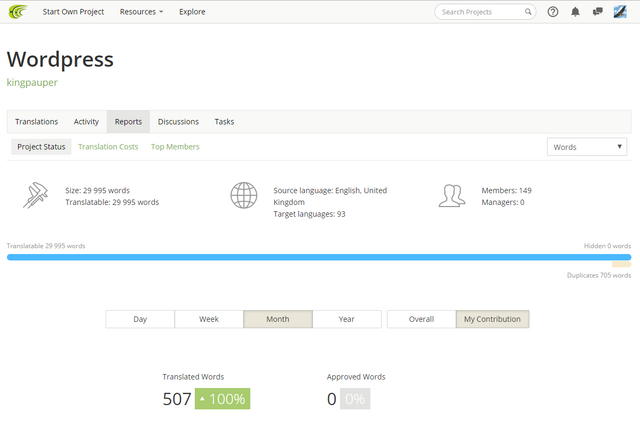The width and height of the screenshot is (640, 430).
Task: Switch to Overall statistics
Action: click(x=421, y=319)
